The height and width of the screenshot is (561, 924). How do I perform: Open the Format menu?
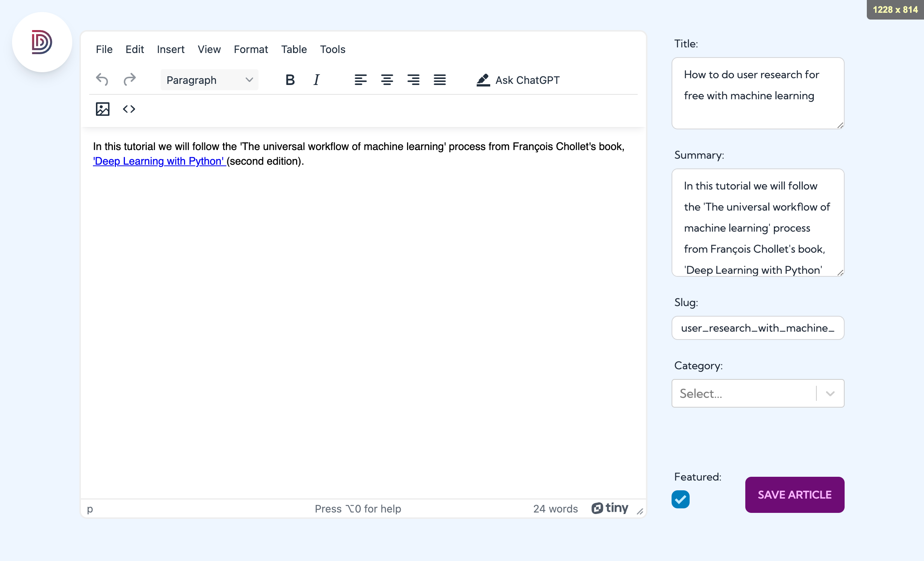[x=251, y=49]
